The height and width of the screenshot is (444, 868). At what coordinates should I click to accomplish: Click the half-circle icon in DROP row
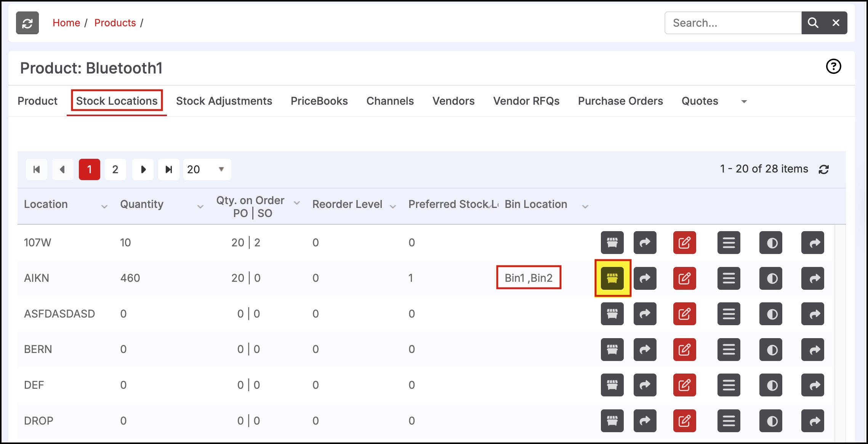click(x=771, y=421)
